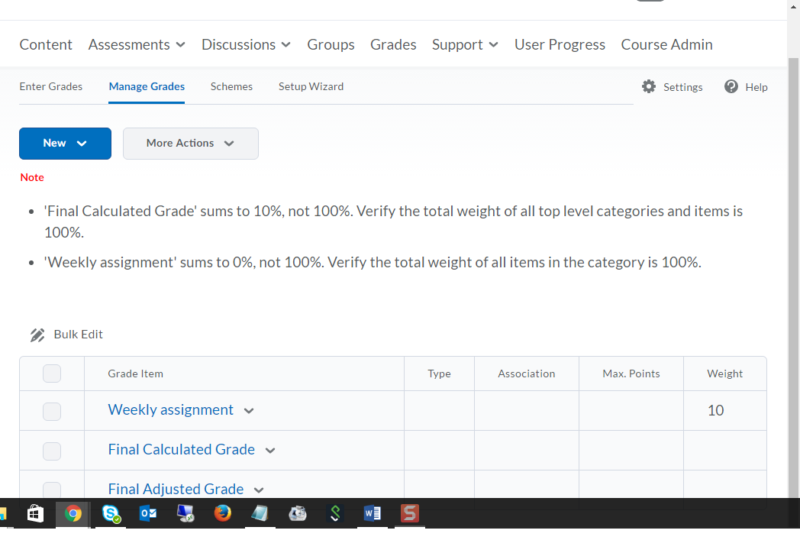
Task: Expand the Discussions navigation dropdown
Action: 286,45
